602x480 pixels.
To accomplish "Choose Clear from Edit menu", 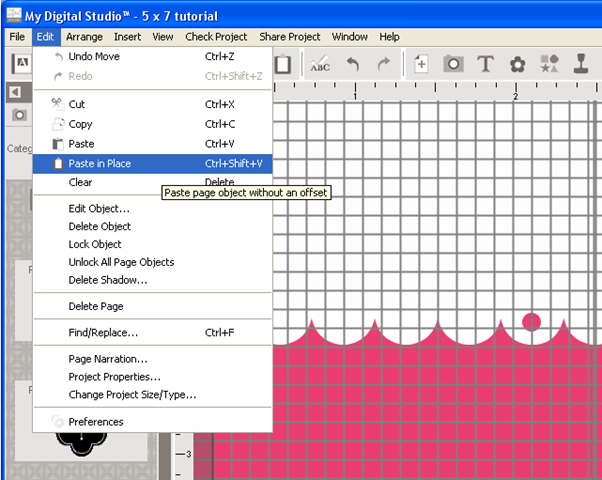I will point(153,182).
